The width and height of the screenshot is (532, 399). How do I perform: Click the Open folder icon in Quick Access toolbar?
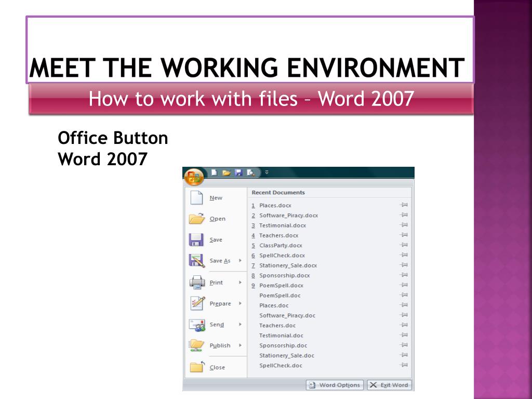(227, 172)
